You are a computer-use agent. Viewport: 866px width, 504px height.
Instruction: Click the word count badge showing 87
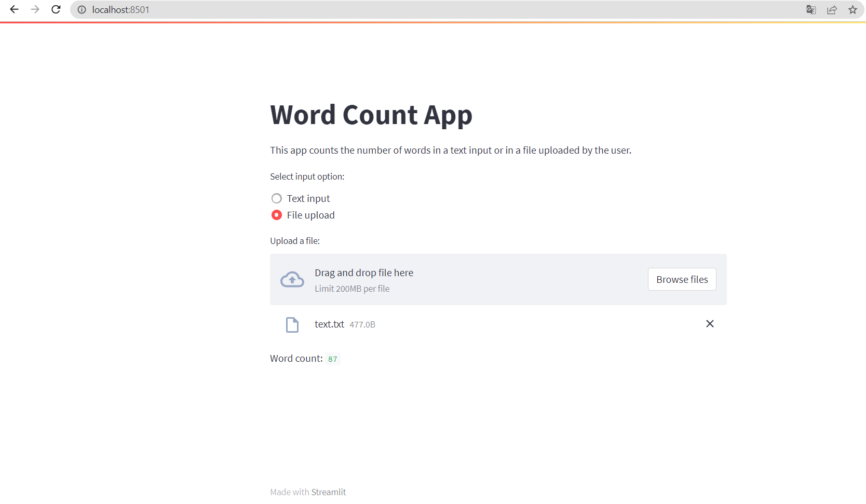[333, 359]
